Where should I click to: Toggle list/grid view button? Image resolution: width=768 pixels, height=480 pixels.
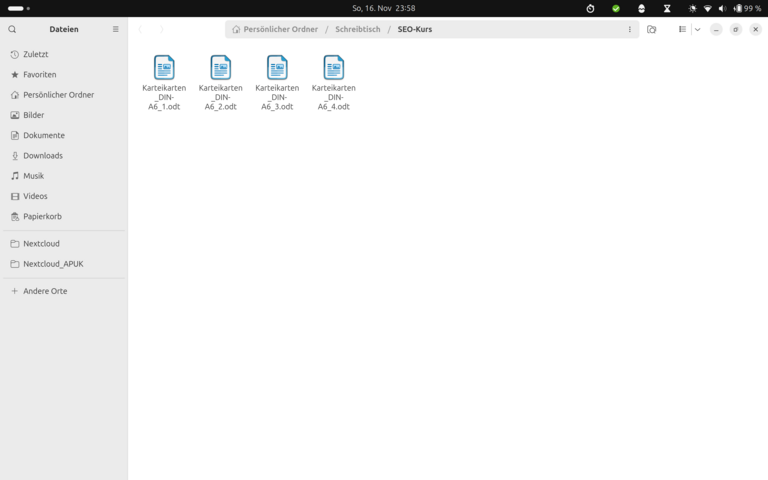682,30
